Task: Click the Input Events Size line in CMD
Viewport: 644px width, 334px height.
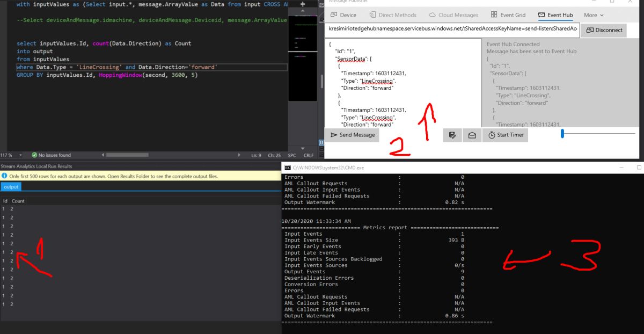Action: pos(375,240)
